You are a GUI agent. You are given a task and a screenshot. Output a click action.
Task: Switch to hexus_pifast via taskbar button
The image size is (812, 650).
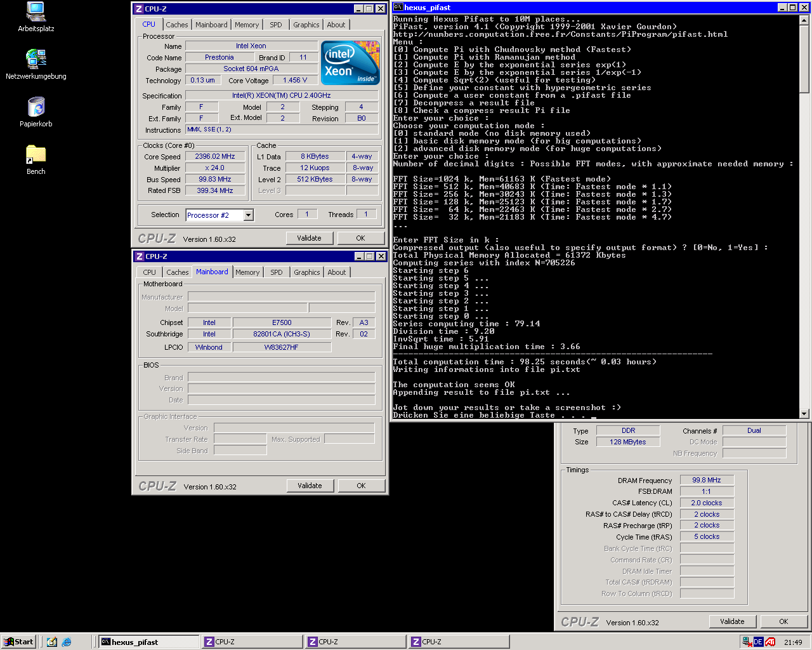tap(150, 642)
